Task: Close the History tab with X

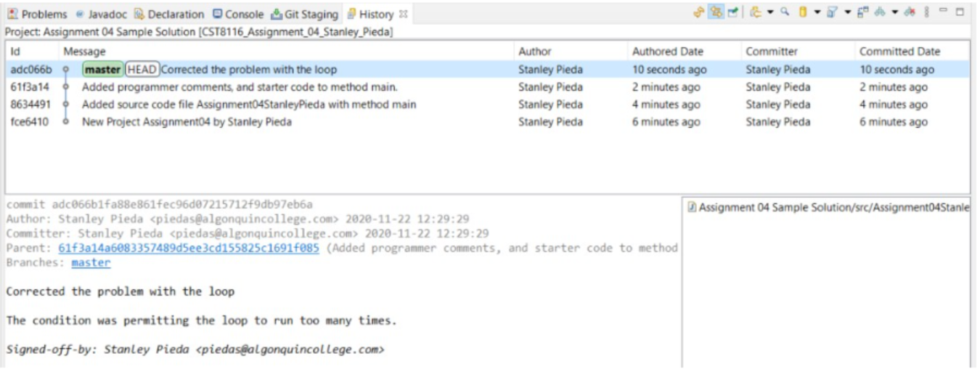Action: click(404, 14)
